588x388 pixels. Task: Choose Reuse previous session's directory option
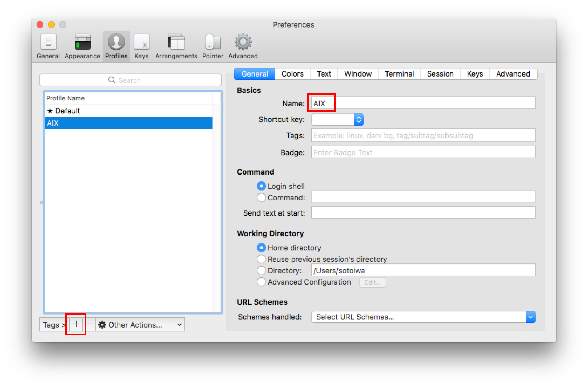(261, 259)
